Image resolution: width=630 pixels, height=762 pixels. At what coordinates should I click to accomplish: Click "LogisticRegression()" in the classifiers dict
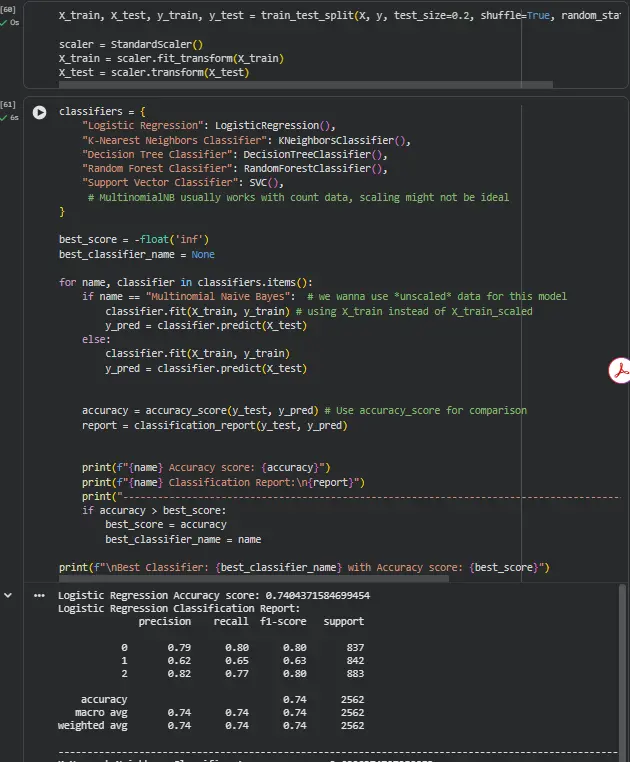275,125
